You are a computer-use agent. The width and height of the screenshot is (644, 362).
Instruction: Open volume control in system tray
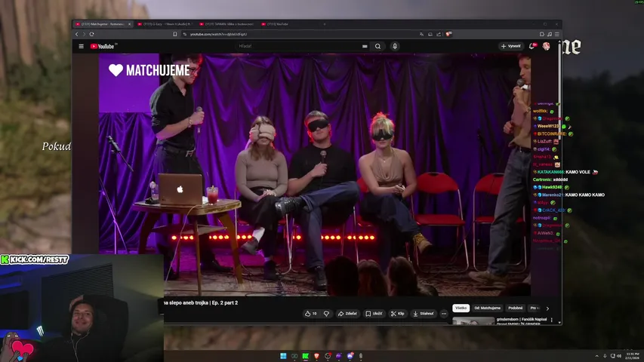click(618, 356)
